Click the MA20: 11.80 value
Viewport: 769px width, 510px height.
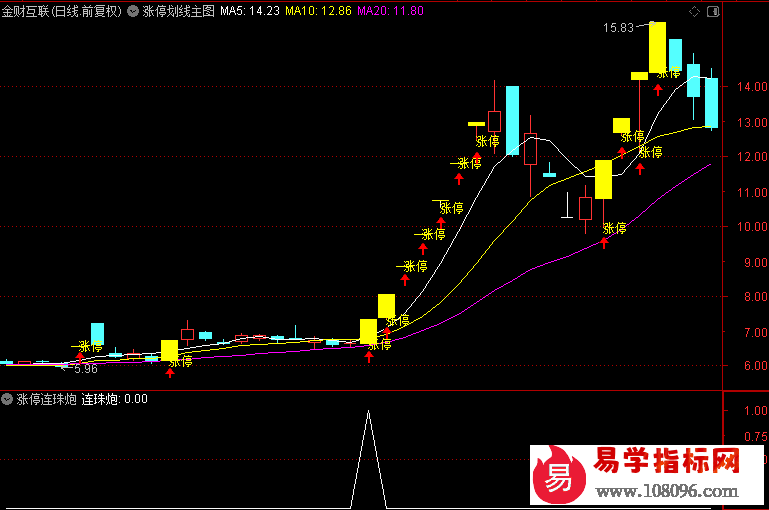click(x=390, y=11)
